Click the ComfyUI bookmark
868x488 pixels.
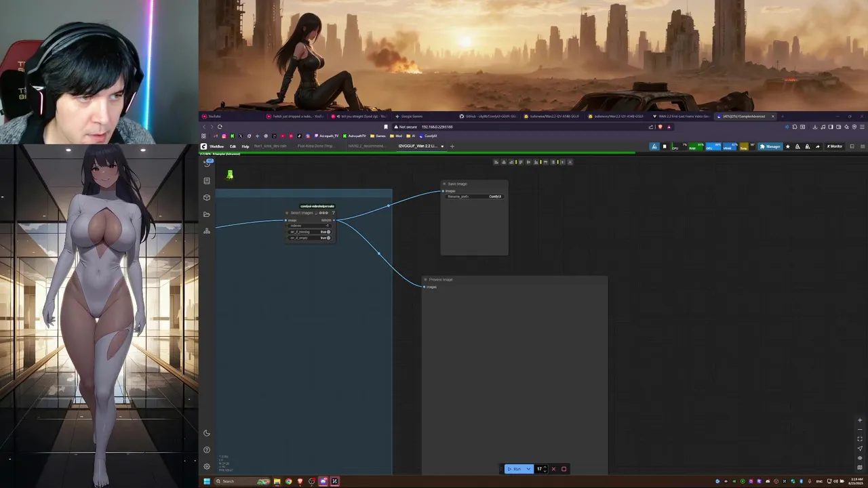point(428,136)
